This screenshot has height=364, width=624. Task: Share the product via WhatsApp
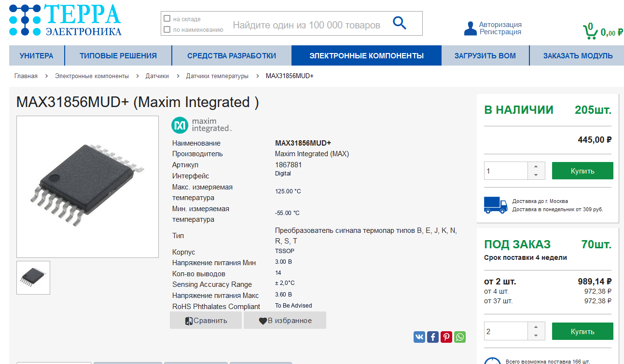tap(460, 337)
